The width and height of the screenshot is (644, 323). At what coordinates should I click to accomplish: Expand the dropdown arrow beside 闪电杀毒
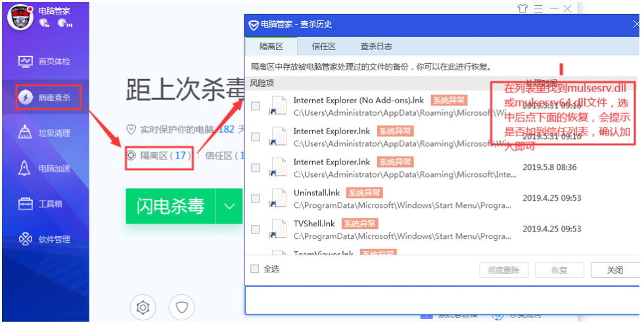[229, 207]
